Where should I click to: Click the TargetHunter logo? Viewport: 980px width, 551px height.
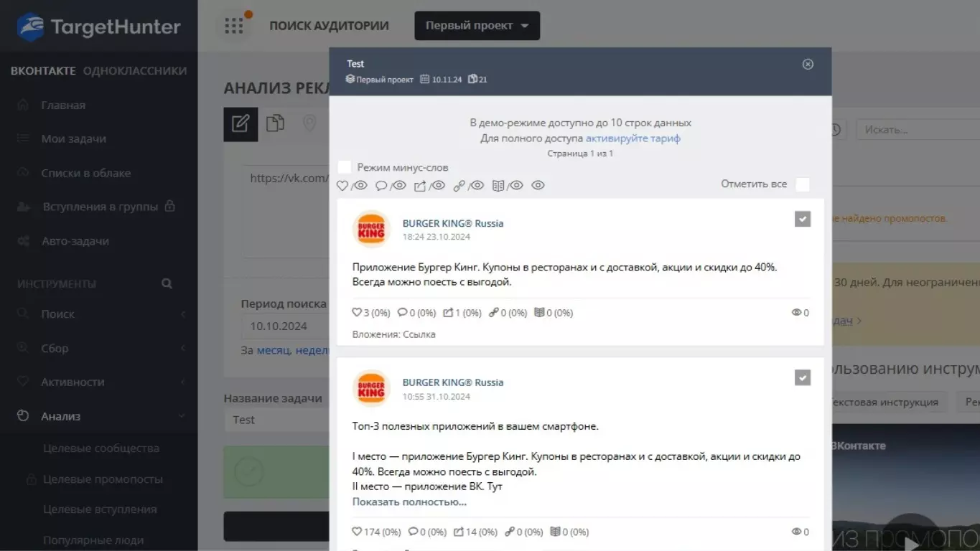98,27
